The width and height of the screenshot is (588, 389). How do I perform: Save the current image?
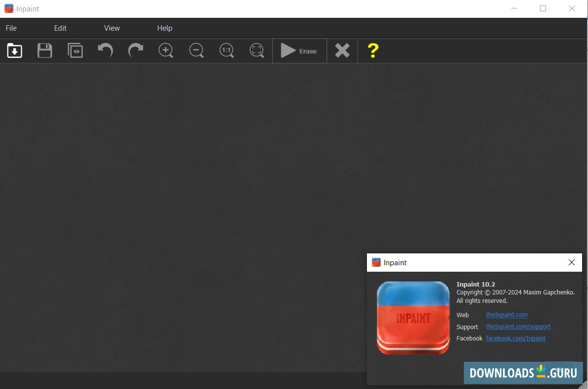tap(45, 50)
